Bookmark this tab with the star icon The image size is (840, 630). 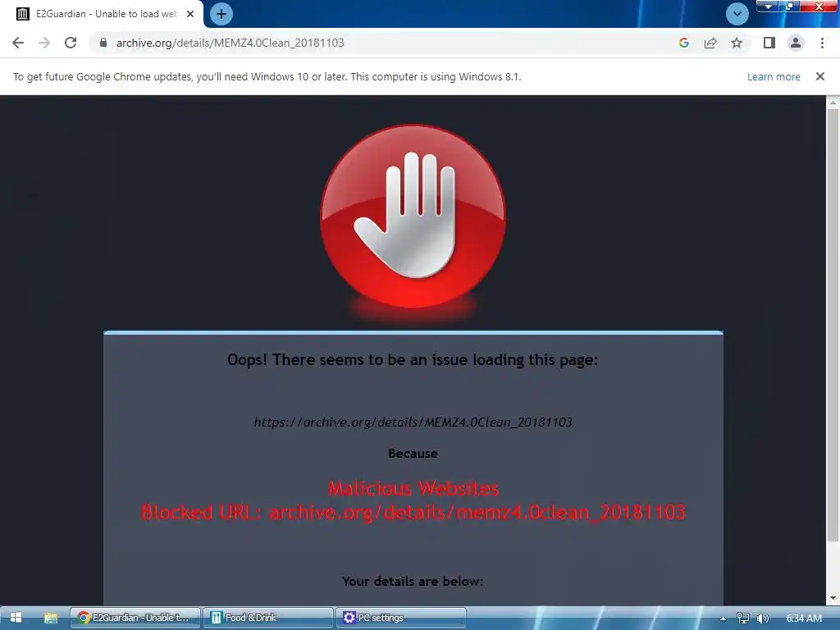pyautogui.click(x=737, y=43)
